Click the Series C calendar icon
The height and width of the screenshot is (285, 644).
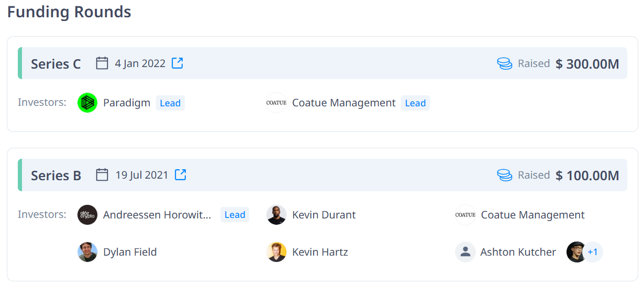tap(102, 63)
